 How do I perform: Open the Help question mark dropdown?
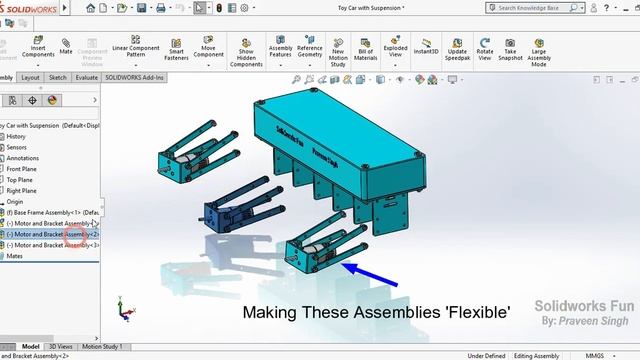pyautogui.click(x=616, y=8)
